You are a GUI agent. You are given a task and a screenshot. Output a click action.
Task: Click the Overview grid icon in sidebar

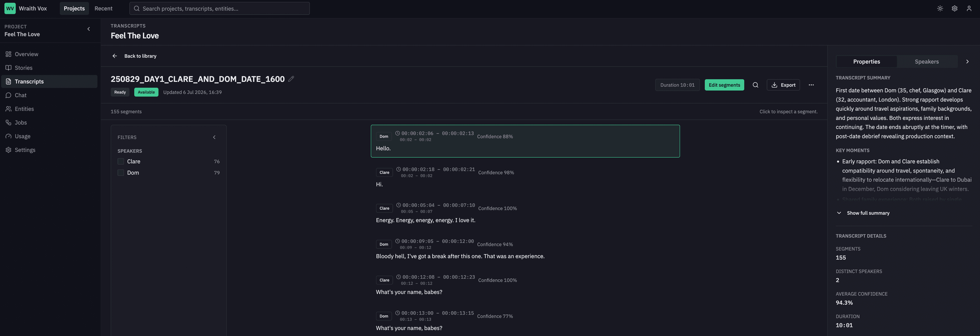[8, 54]
